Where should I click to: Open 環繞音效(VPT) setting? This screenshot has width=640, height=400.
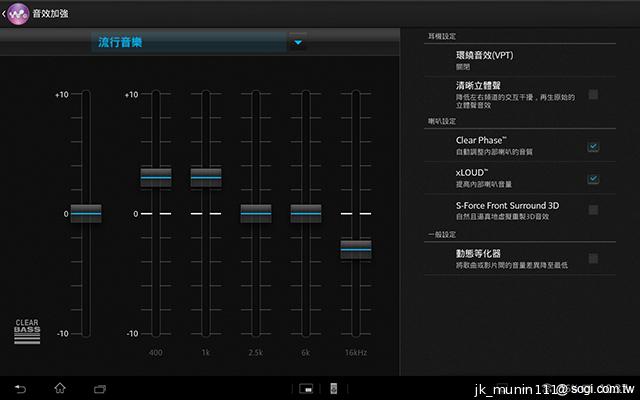pos(520,60)
